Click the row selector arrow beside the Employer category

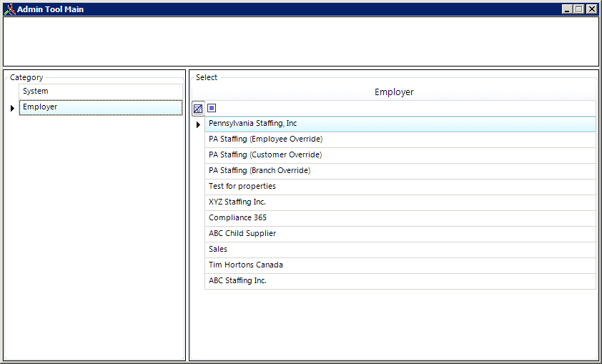coord(12,108)
